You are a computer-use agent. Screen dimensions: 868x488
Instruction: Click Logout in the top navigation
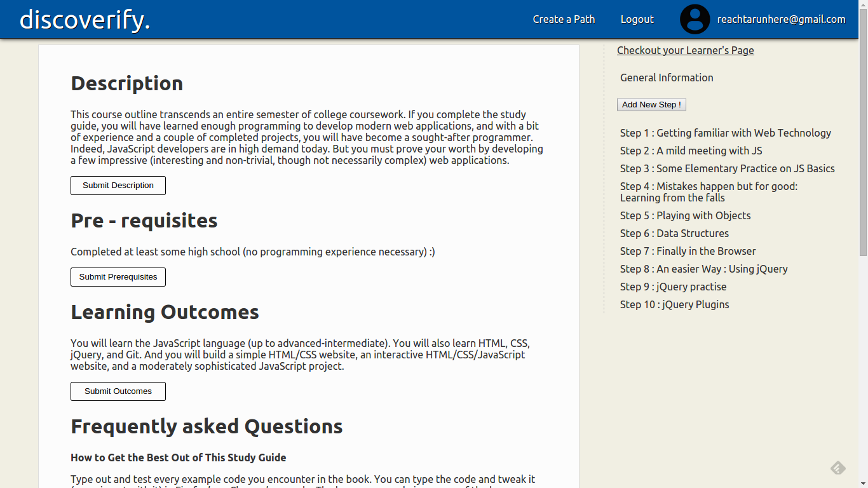(x=637, y=19)
